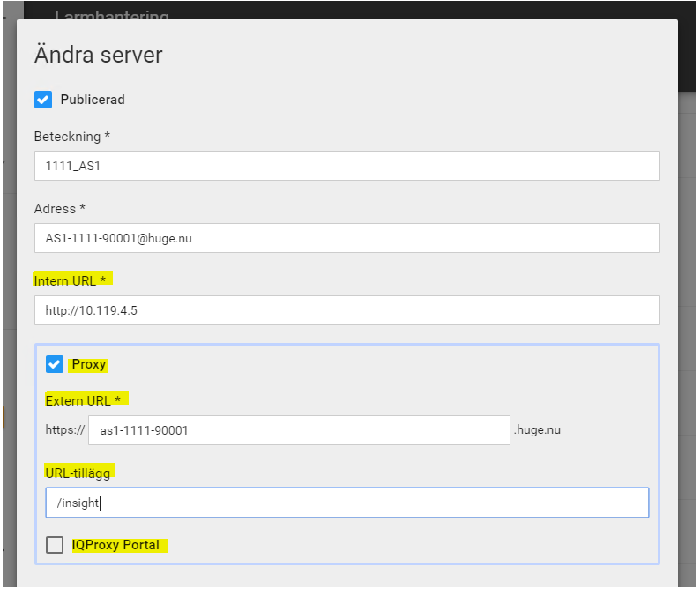The width and height of the screenshot is (700, 589).
Task: Click the '.huge.nu' suffix text
Action: (537, 429)
